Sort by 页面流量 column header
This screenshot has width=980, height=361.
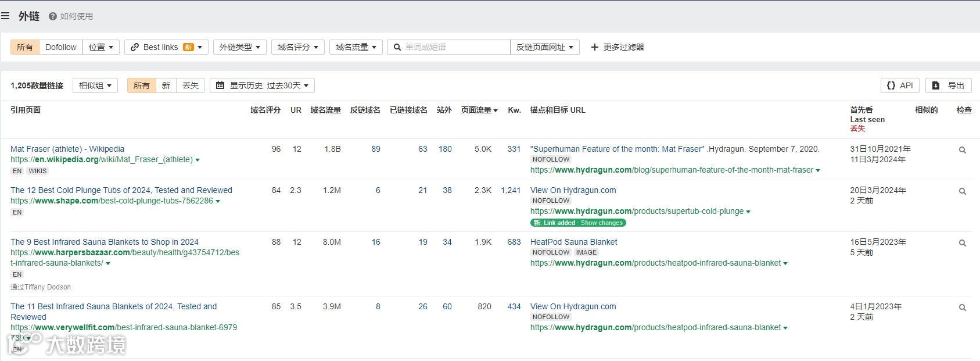point(479,110)
